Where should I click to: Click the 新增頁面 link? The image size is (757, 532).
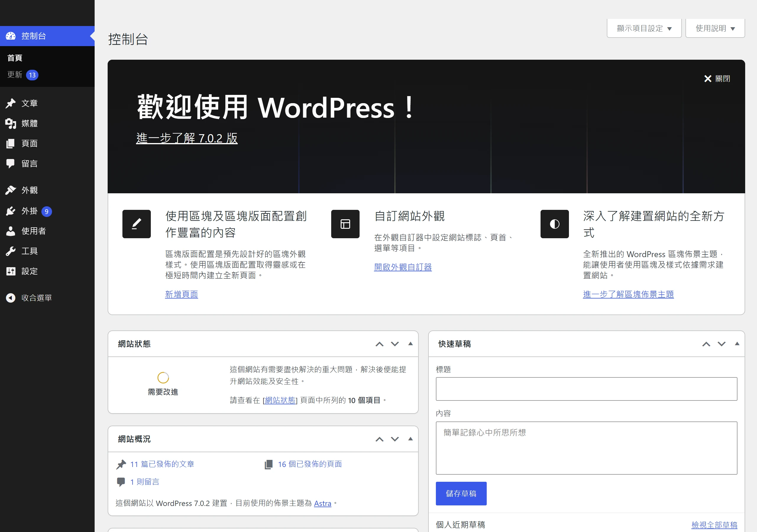pos(182,294)
